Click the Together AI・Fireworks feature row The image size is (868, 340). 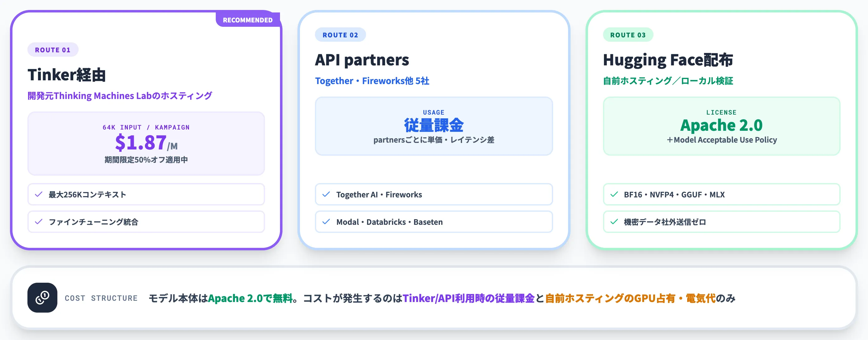434,194
